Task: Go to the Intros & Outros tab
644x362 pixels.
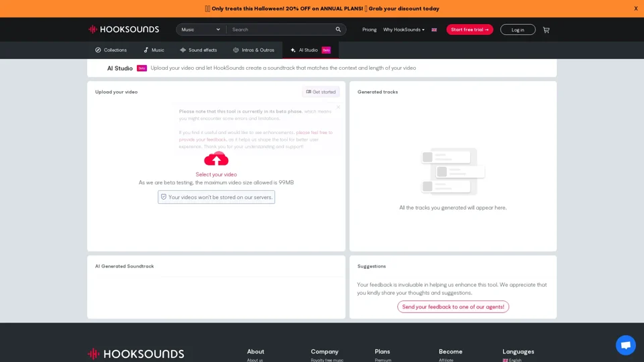Action: pos(254,50)
